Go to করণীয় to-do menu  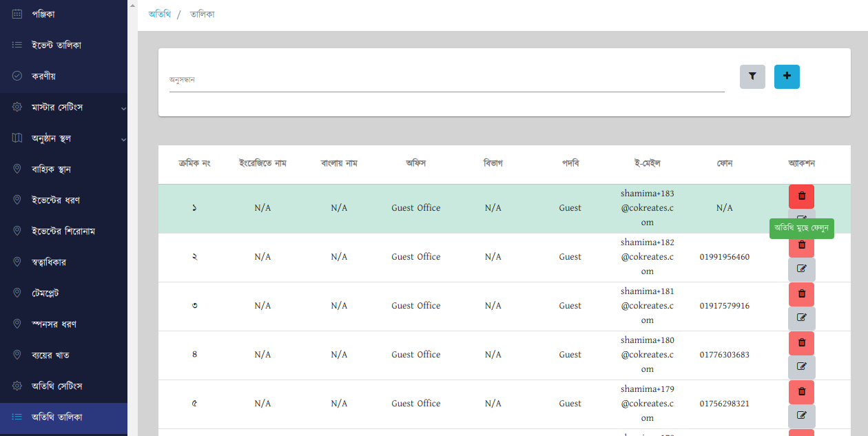(x=63, y=76)
